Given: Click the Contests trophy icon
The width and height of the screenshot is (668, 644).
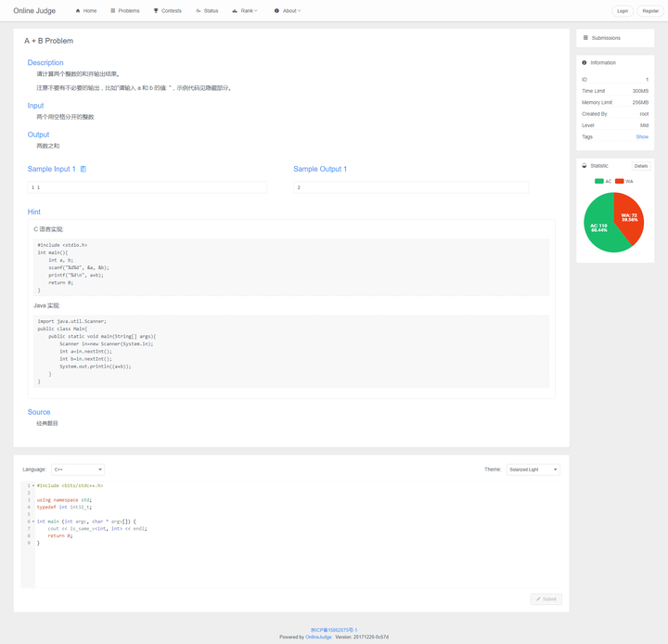Looking at the screenshot, I should [x=156, y=11].
